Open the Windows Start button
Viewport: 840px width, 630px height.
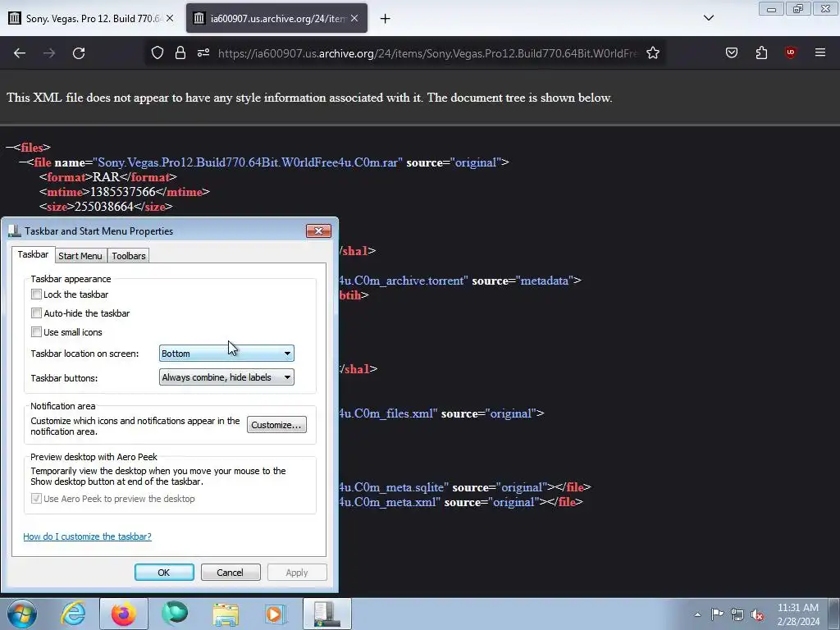coord(22,614)
